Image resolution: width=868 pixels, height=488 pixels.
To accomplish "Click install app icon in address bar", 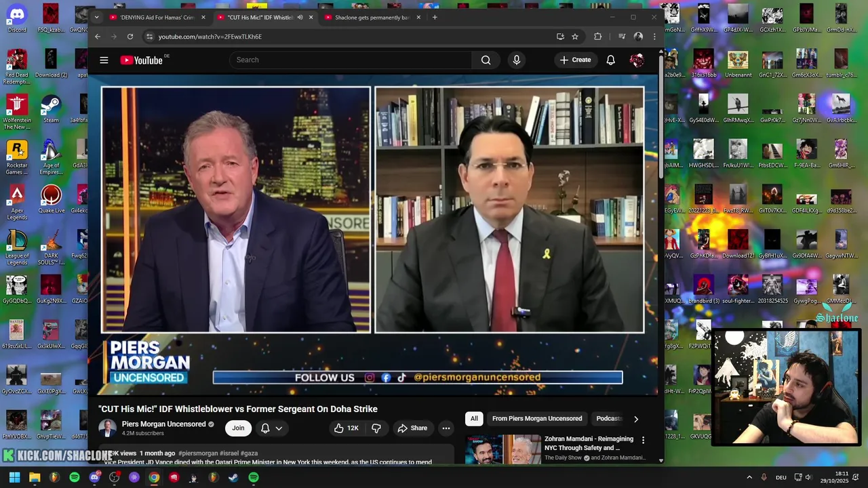I will point(560,37).
